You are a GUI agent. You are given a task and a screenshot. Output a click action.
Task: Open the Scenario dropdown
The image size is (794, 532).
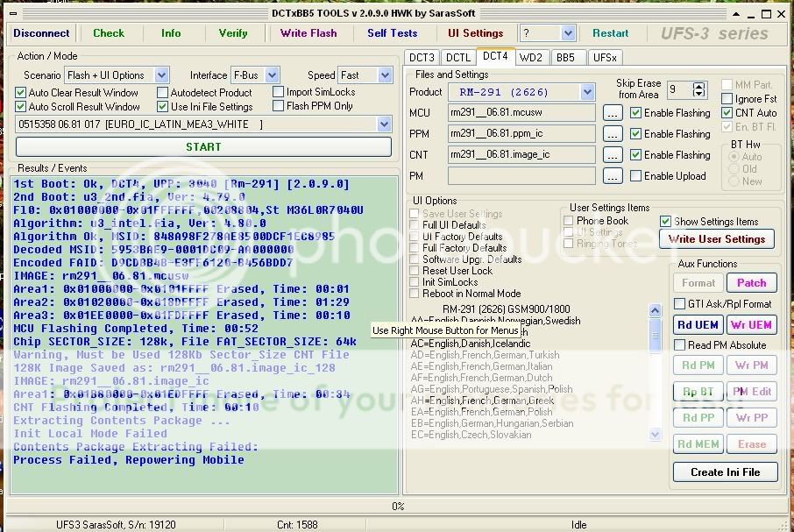(161, 75)
